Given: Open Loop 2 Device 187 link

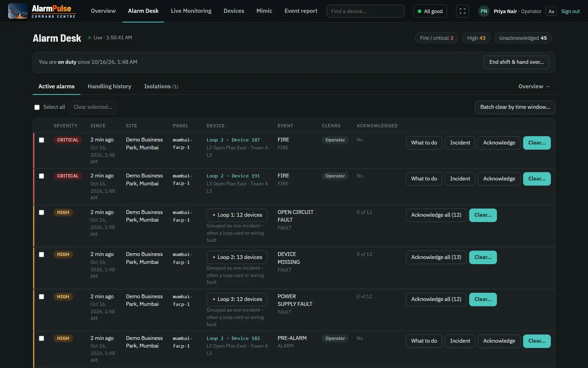Looking at the screenshot, I should coord(233,140).
